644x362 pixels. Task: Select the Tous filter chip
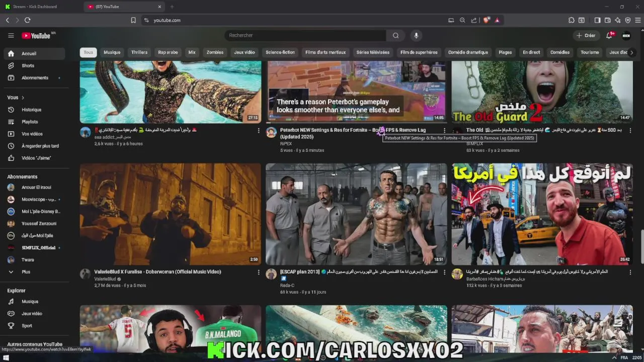point(88,52)
